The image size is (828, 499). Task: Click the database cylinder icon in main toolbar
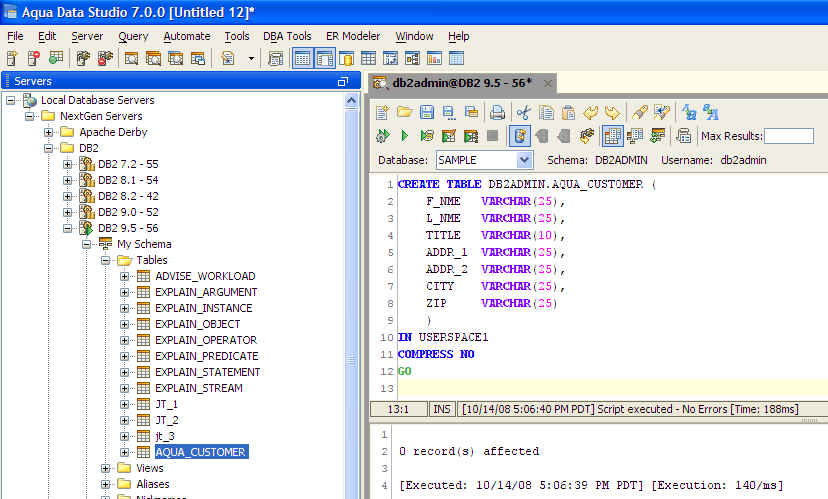click(x=346, y=59)
